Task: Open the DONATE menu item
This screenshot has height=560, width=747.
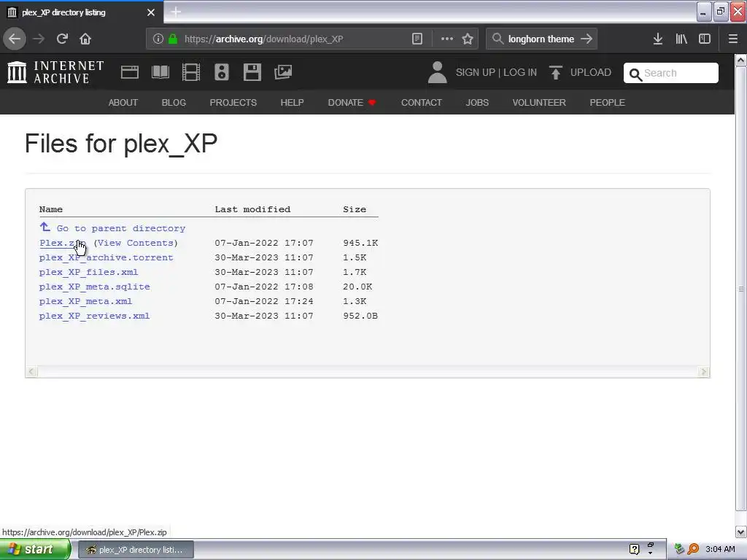Action: 352,102
